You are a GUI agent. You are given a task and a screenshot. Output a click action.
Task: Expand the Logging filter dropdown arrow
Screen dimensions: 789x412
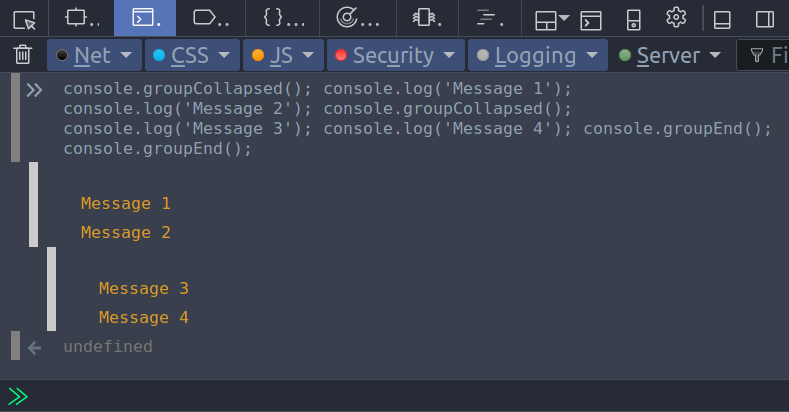coord(592,55)
